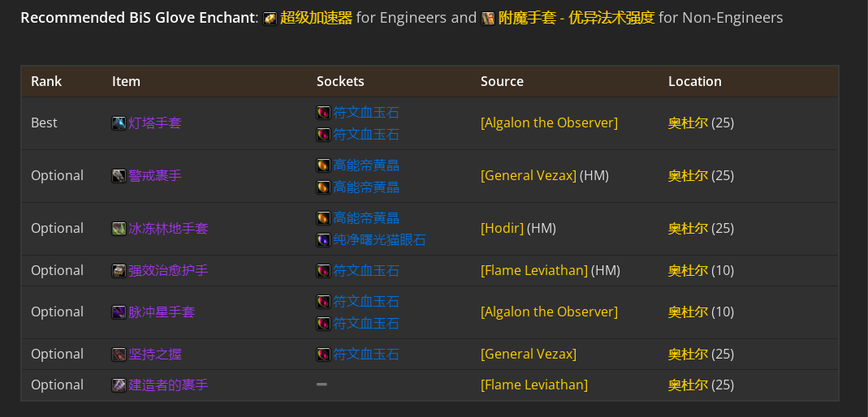The height and width of the screenshot is (417, 868).
Task: Open the 纯净曙光猫眼石 gem link
Action: tap(379, 240)
